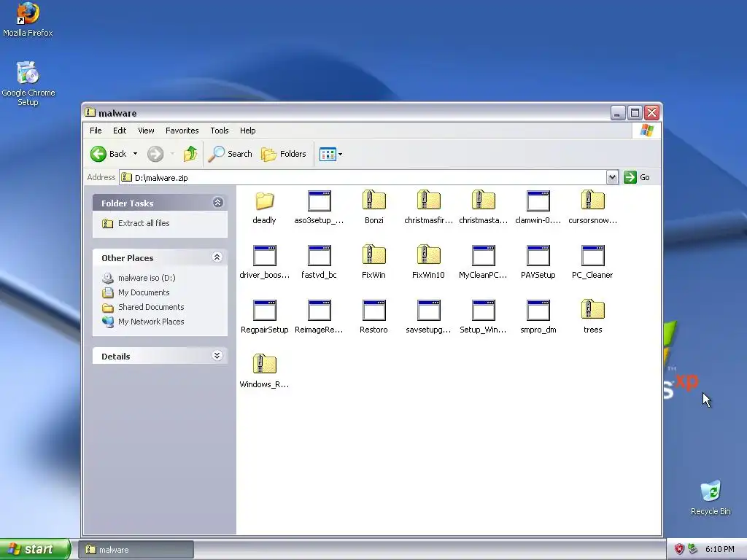Click malware taskbar button
The width and height of the screenshot is (747, 560).
click(136, 550)
